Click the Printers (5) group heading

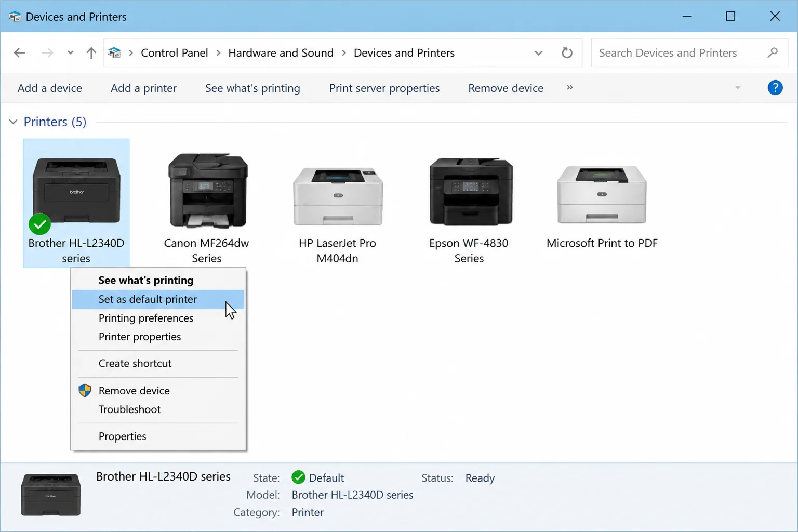pos(55,122)
